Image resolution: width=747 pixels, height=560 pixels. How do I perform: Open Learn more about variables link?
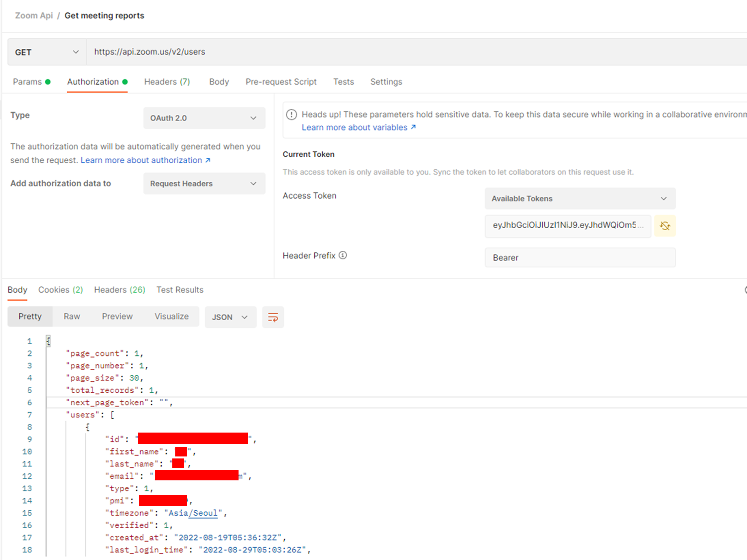pos(359,127)
